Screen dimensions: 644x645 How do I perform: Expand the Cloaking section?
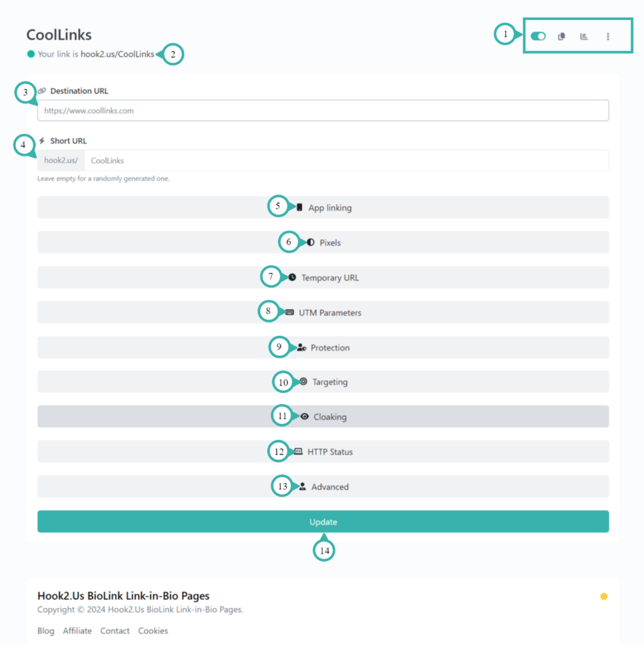point(329,417)
